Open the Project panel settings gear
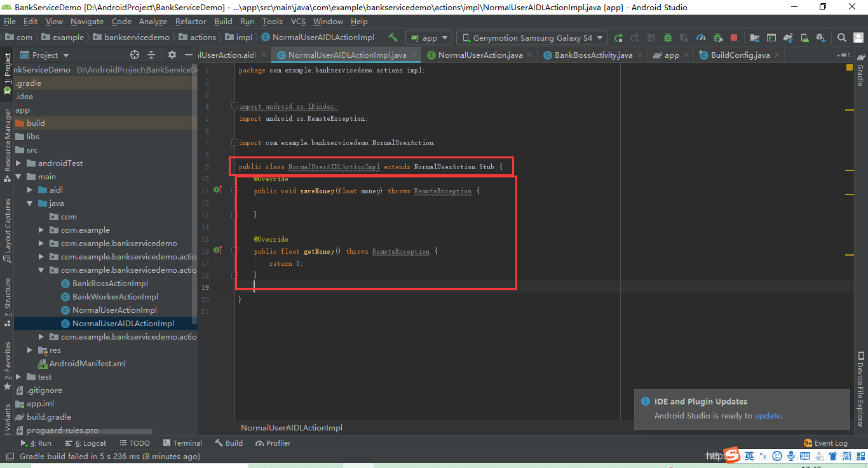The image size is (868, 468). coord(172,55)
